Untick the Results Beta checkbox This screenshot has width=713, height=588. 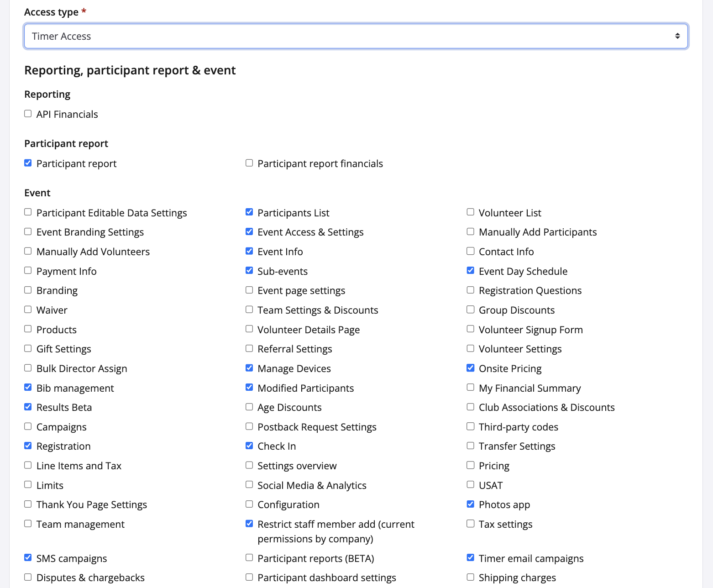click(x=28, y=407)
